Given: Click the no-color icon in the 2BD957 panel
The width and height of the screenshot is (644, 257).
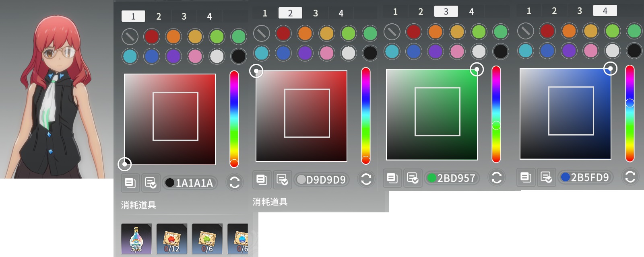Looking at the screenshot, I should tap(392, 32).
